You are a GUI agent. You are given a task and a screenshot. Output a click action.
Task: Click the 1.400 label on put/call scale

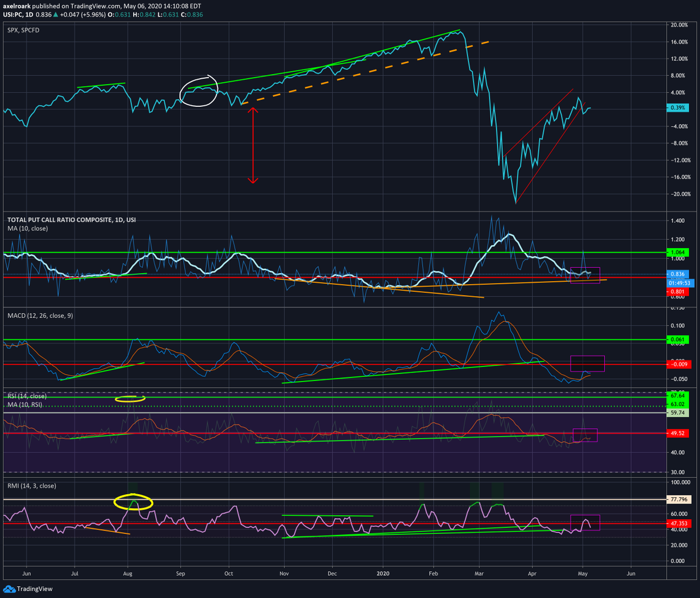[x=678, y=222]
